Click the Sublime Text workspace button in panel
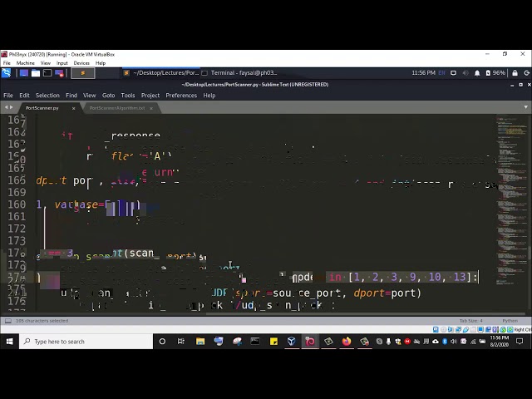Viewport: 532px width, 399px height. pos(83,73)
